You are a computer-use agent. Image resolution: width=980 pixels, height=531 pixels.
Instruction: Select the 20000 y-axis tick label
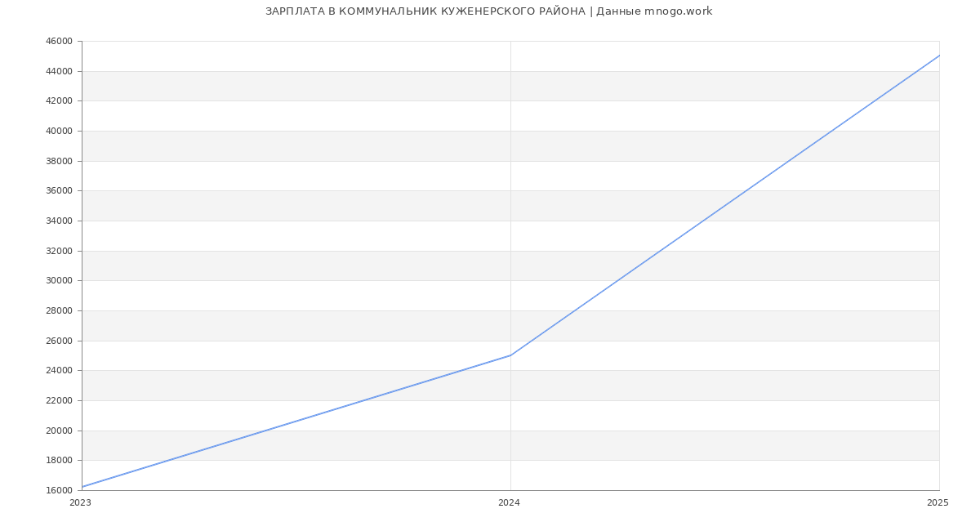point(59,431)
